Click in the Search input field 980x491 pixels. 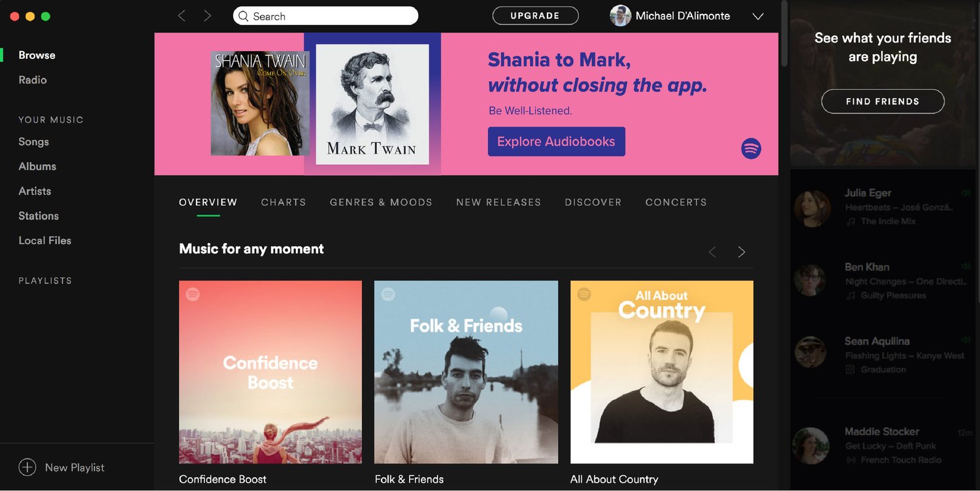[x=325, y=16]
